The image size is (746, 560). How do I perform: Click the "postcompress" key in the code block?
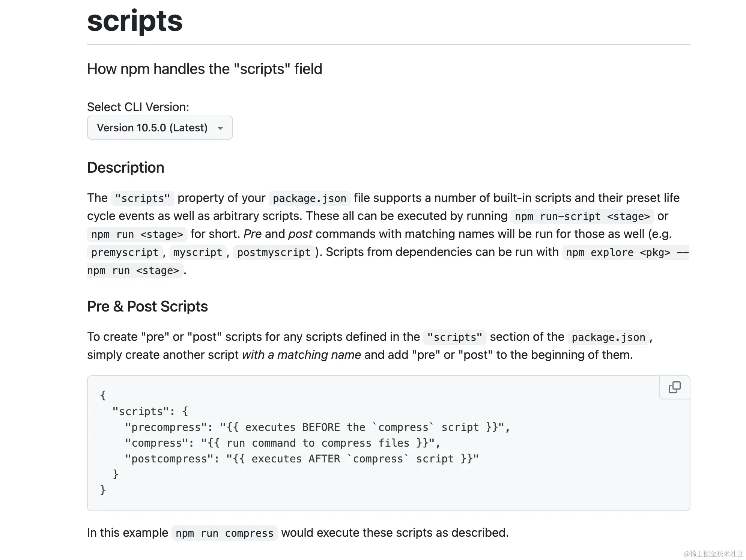coord(172,459)
